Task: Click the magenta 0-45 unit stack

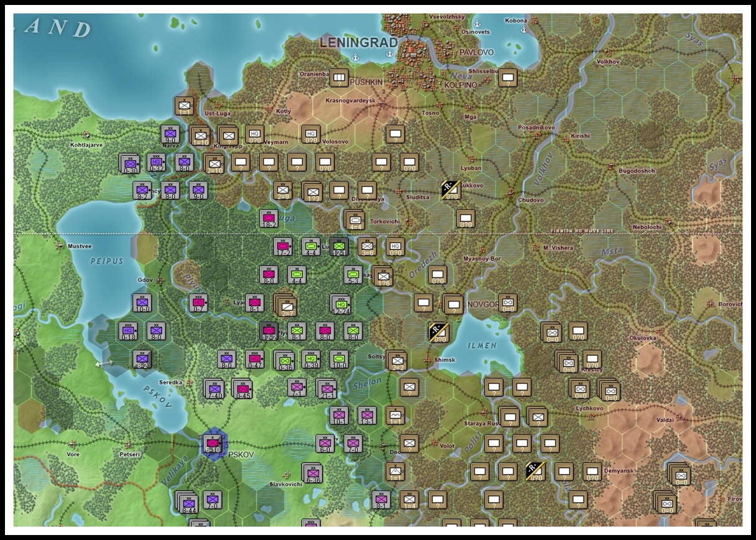Action: (242, 389)
